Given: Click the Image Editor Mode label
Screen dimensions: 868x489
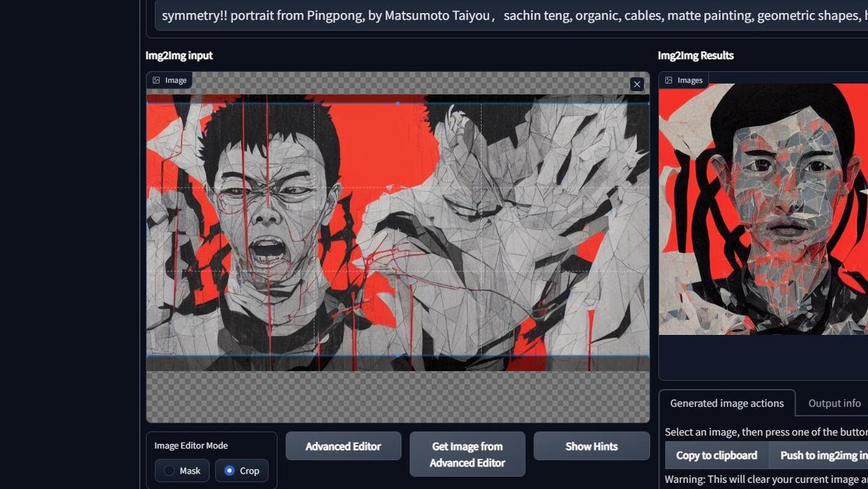Looking at the screenshot, I should coord(191,445).
